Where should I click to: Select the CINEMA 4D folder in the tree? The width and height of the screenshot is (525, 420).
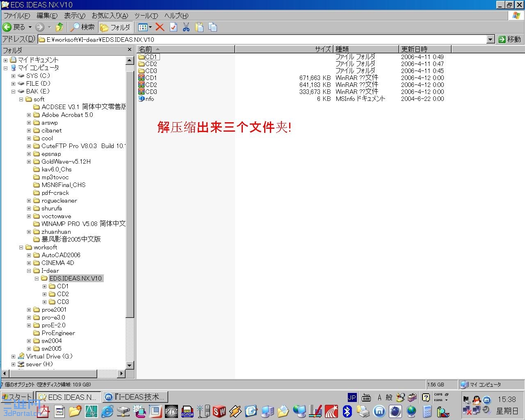click(x=58, y=263)
